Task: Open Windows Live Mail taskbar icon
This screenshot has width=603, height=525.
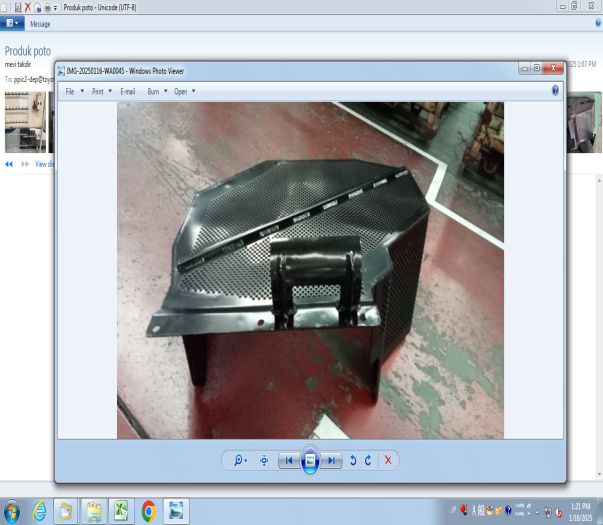Action: click(x=66, y=511)
